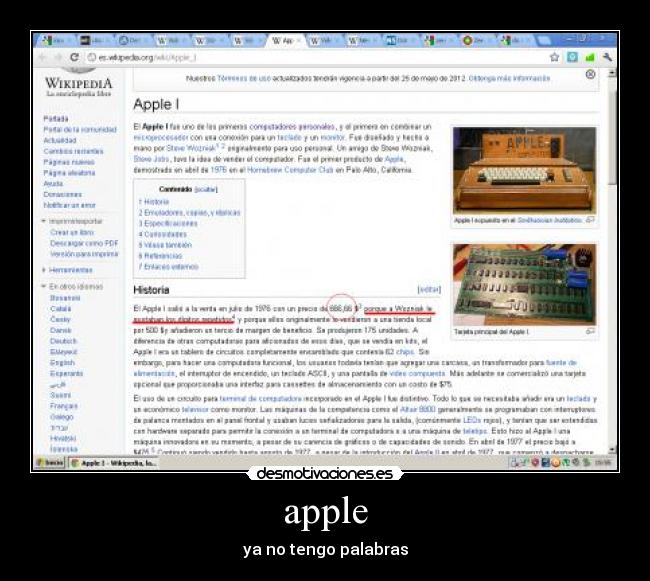Open Portal de la comunidad link
650x581 pixels.
tap(80, 129)
